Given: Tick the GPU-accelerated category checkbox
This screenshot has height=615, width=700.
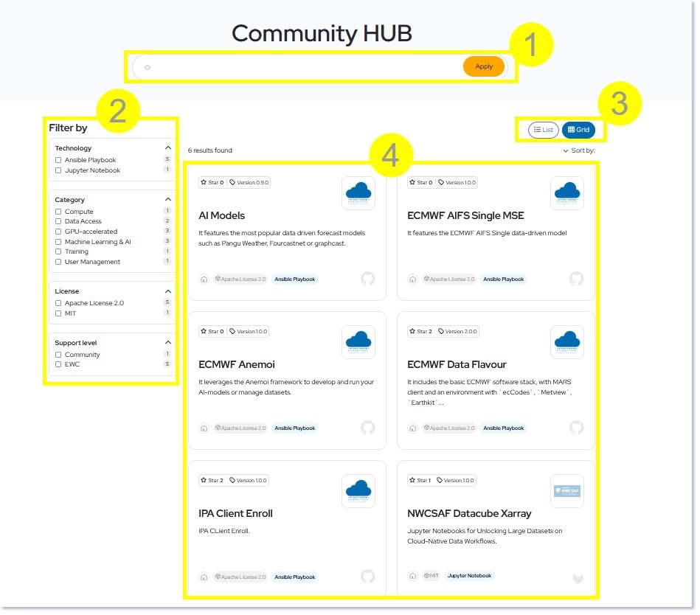Looking at the screenshot, I should tap(58, 232).
